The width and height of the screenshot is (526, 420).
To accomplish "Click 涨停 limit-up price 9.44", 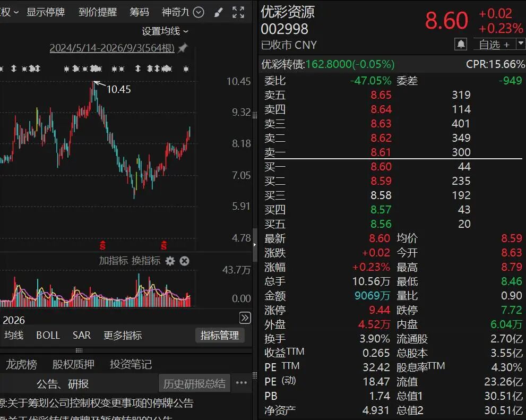I will pos(380,310).
